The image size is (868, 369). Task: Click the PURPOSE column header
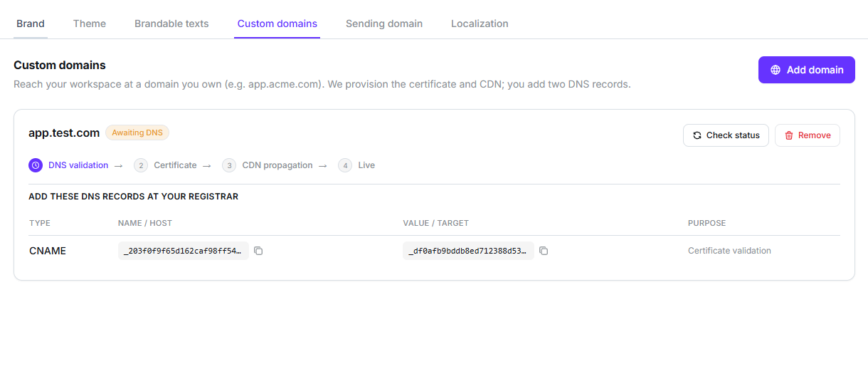[707, 223]
